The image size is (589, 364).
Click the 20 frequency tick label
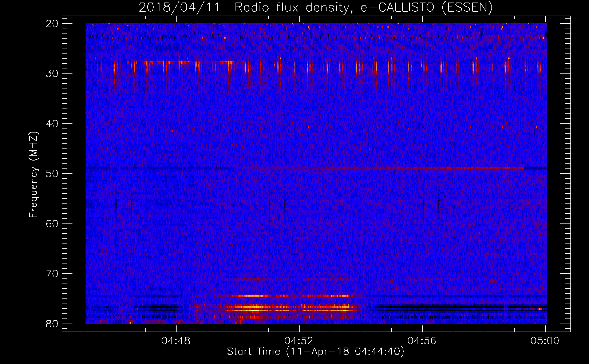(52, 24)
